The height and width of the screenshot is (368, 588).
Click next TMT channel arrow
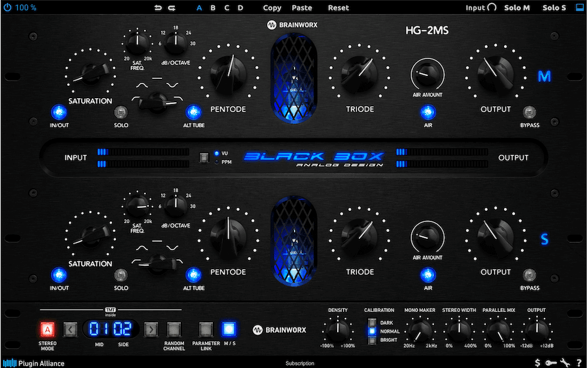(x=150, y=329)
